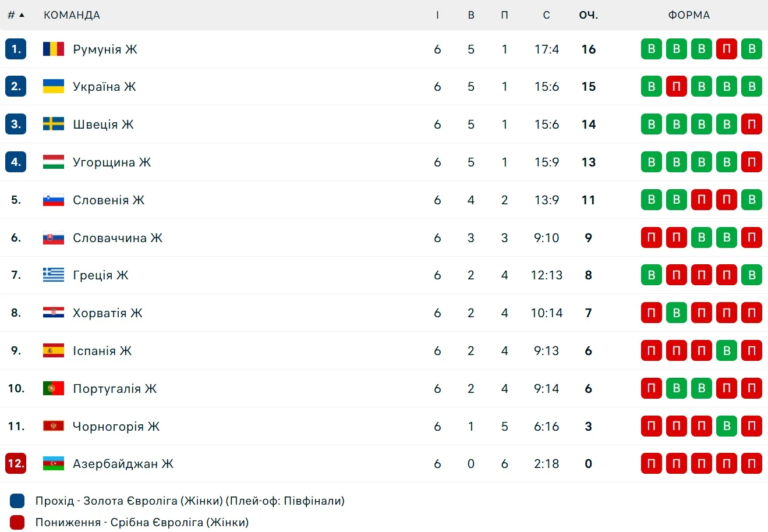Click the Portugal flag icon
Screen dimensions: 768x532
point(53,388)
